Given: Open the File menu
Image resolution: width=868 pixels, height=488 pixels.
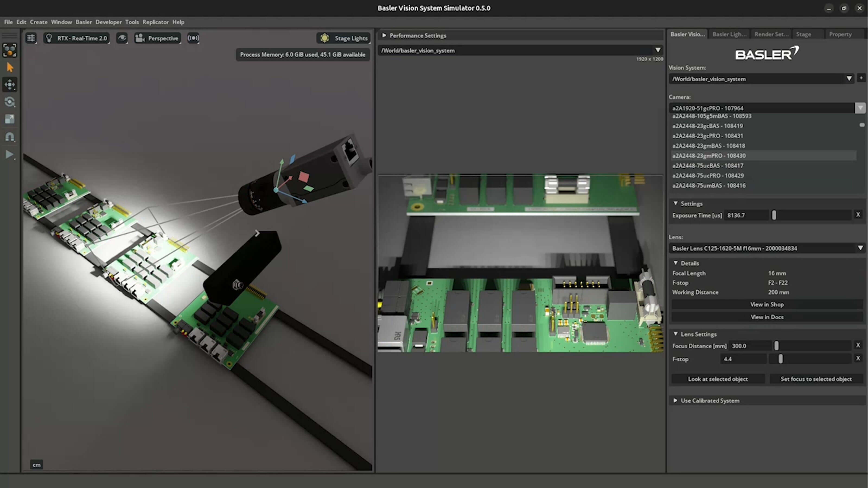Looking at the screenshot, I should coord(8,22).
